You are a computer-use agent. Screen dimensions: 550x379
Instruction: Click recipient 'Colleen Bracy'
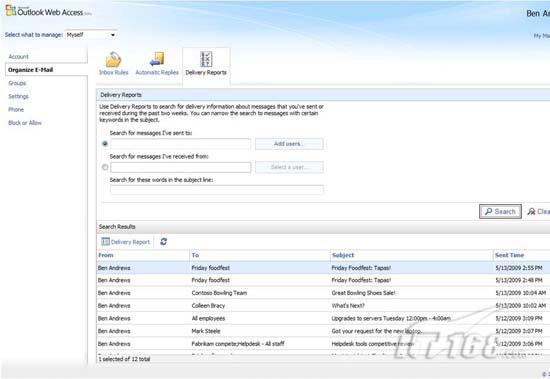pyautogui.click(x=208, y=306)
